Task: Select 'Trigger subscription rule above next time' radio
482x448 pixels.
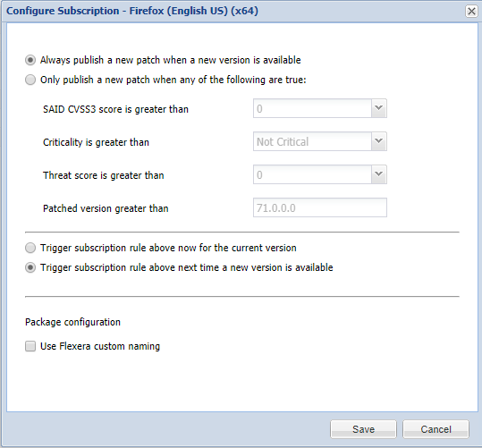Action: pyautogui.click(x=30, y=267)
